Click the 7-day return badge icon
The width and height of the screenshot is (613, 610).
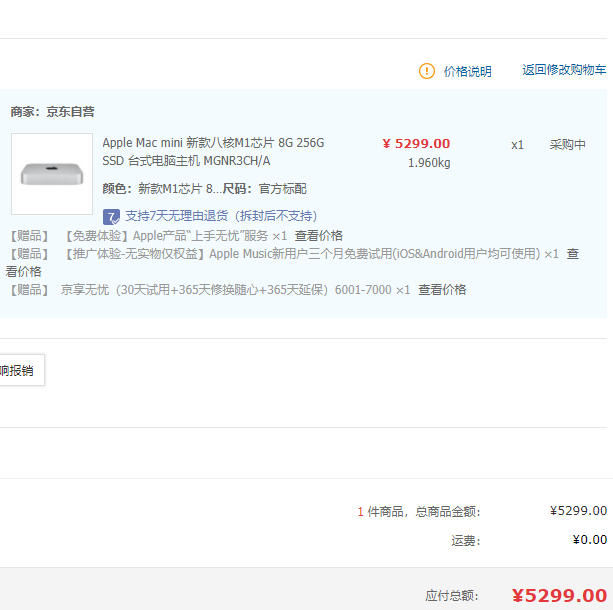(111, 217)
